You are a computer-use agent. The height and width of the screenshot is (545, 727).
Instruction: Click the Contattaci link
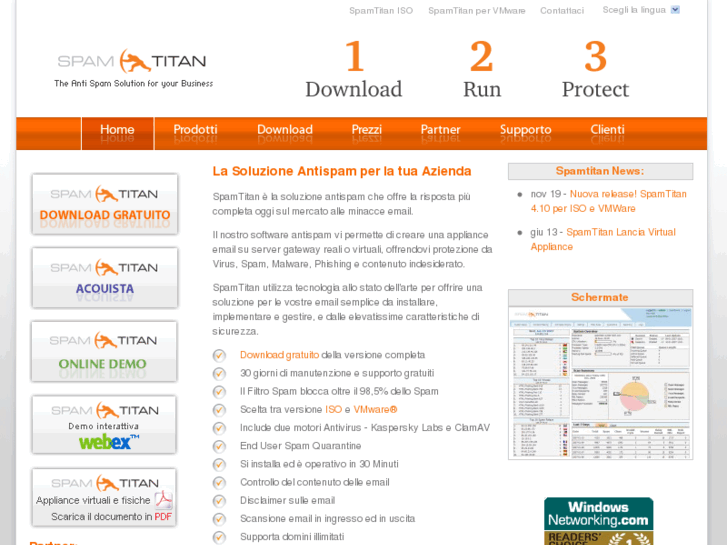point(562,11)
